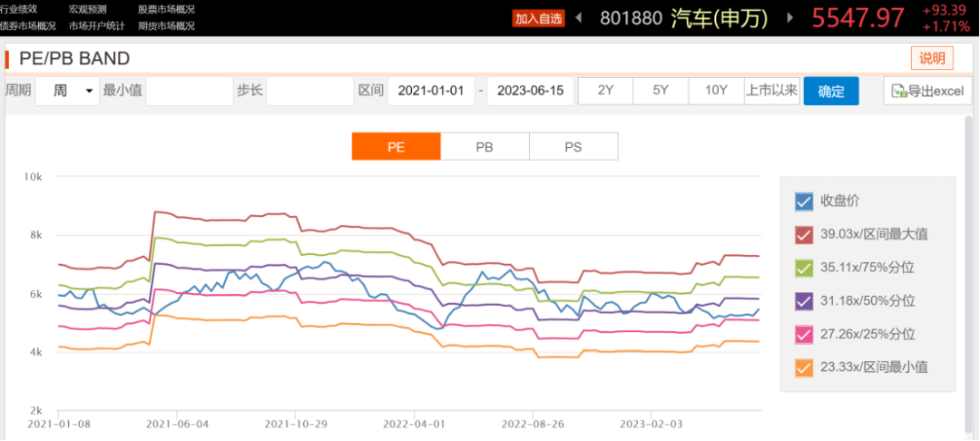Screen dimensions: 980x441
Task: Click the next index right arrow
Action: (790, 18)
